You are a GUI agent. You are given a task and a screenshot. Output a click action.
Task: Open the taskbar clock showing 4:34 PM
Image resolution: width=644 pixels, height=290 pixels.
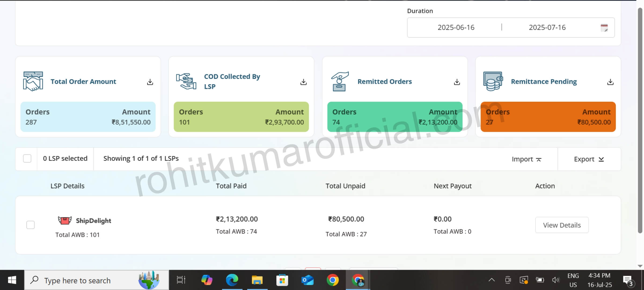(x=599, y=280)
